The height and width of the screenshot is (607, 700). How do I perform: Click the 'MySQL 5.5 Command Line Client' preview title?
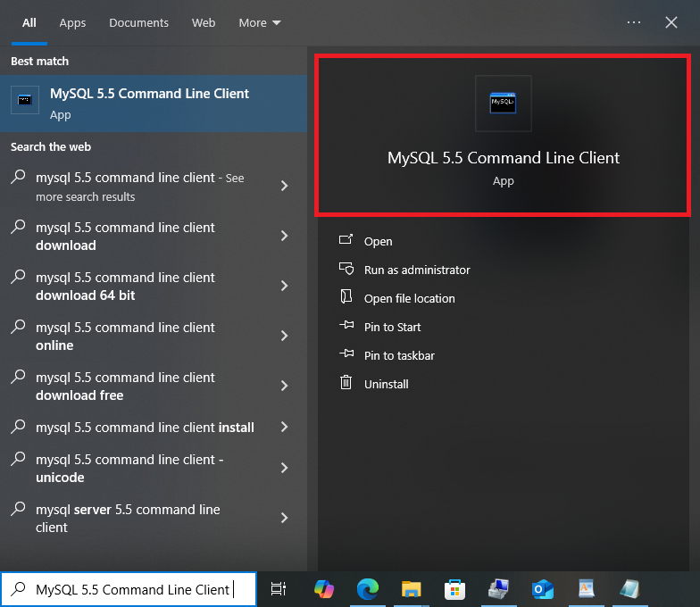pyautogui.click(x=504, y=157)
